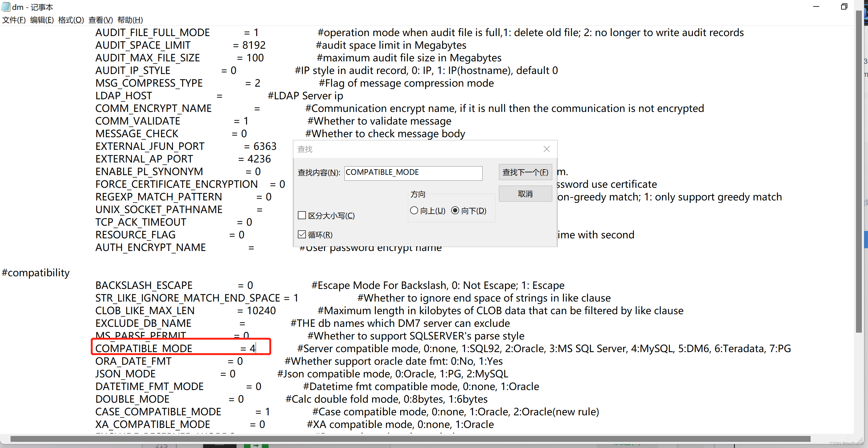Close the 查找 dialog with its X
Image resolution: width=868 pixels, height=448 pixels.
[x=546, y=149]
